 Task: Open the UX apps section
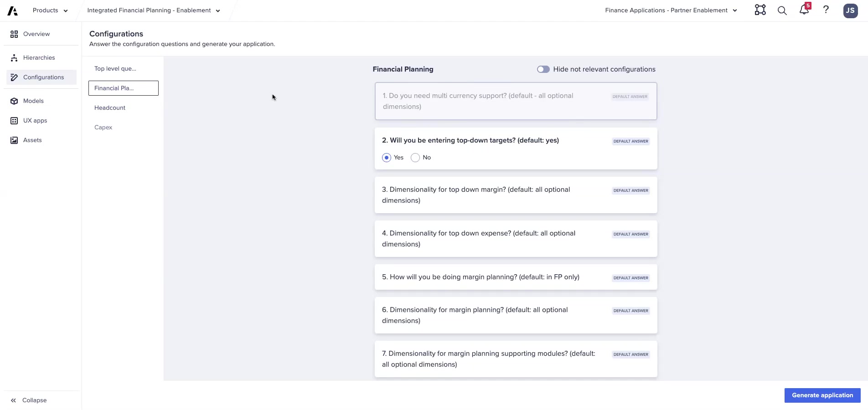point(35,120)
